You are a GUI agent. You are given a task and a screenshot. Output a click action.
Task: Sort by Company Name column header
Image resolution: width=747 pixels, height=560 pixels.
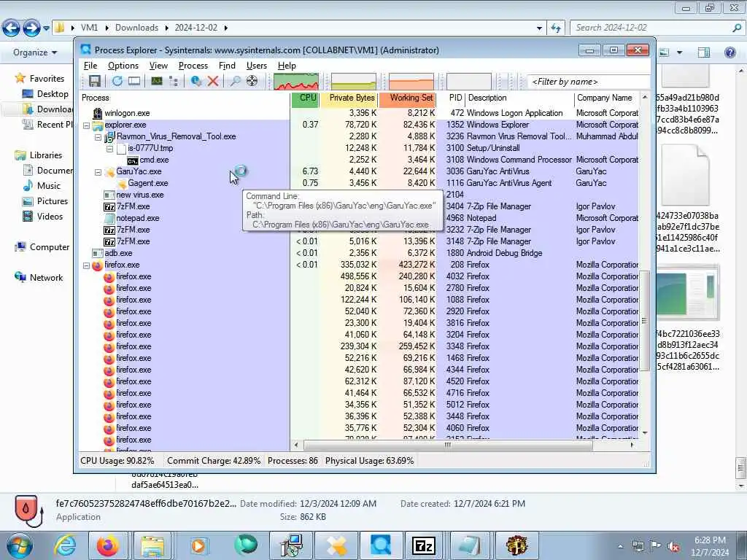coord(606,98)
